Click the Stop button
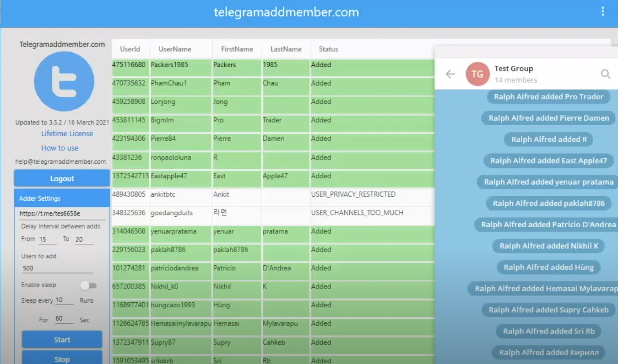The height and width of the screenshot is (364, 618). [62, 359]
